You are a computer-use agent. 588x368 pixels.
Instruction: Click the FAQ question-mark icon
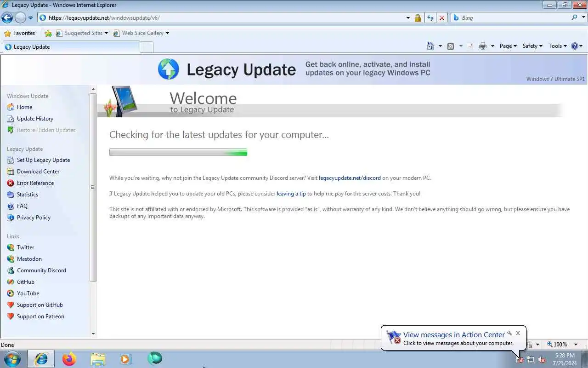pyautogui.click(x=11, y=206)
